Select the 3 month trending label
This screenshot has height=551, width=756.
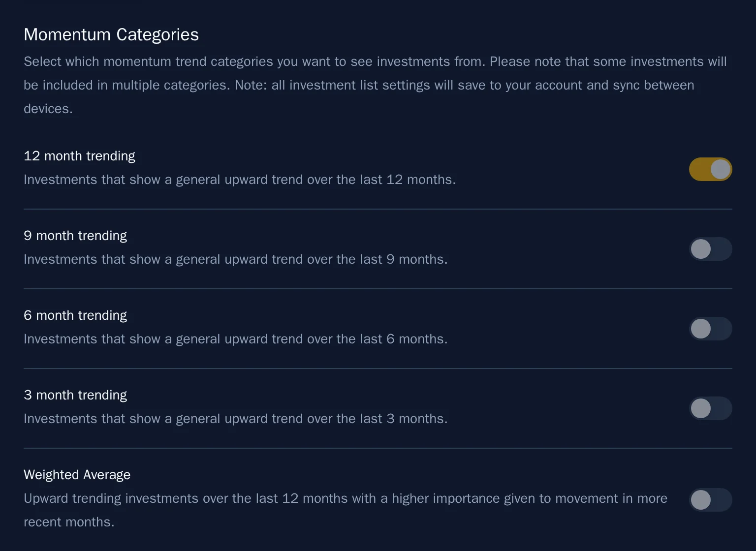75,395
